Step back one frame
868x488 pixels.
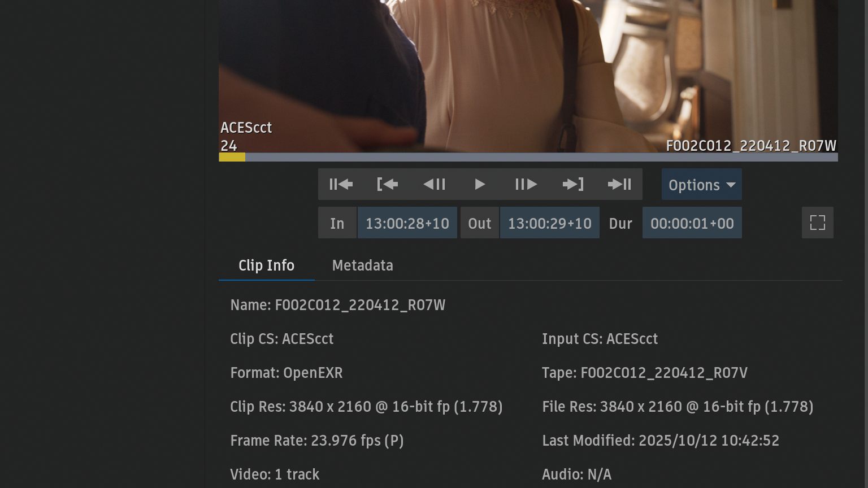[434, 184]
